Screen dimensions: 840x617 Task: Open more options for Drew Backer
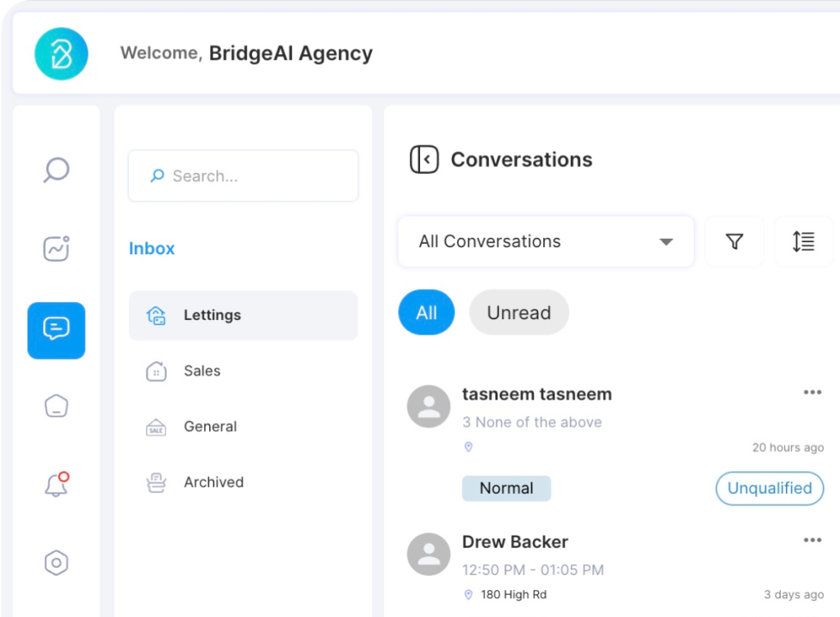812,540
